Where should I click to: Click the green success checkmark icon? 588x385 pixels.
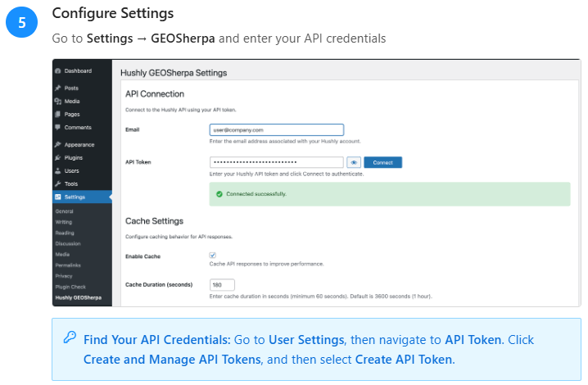pyautogui.click(x=219, y=194)
